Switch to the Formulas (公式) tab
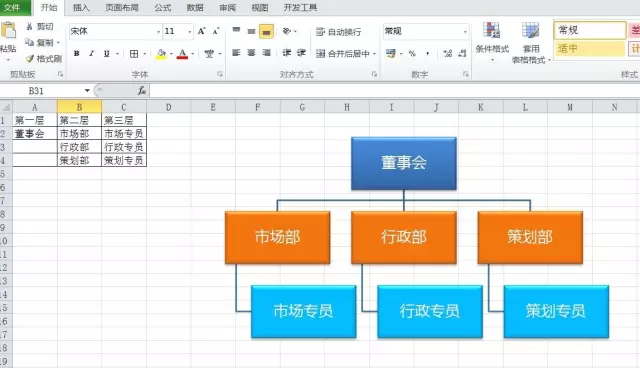The height and width of the screenshot is (368, 640). click(163, 7)
